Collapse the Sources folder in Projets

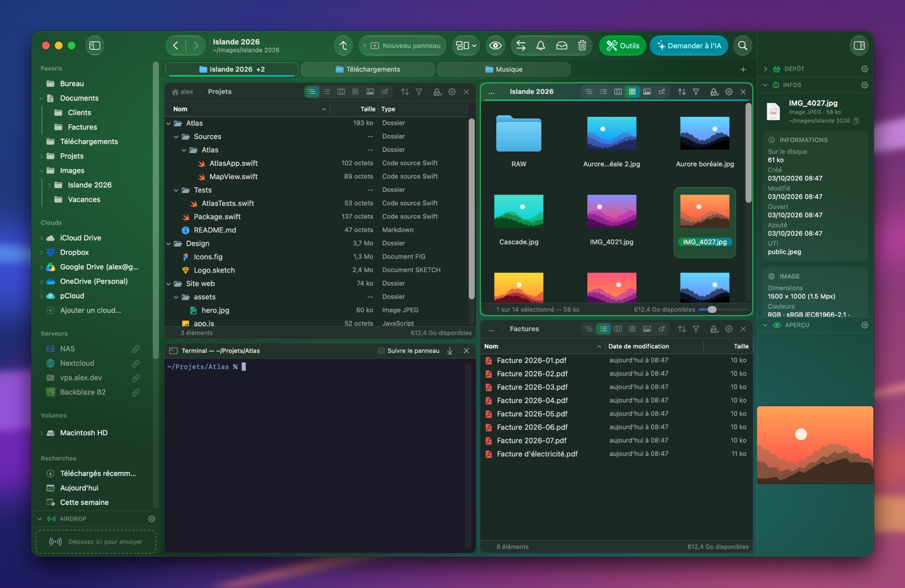point(176,137)
